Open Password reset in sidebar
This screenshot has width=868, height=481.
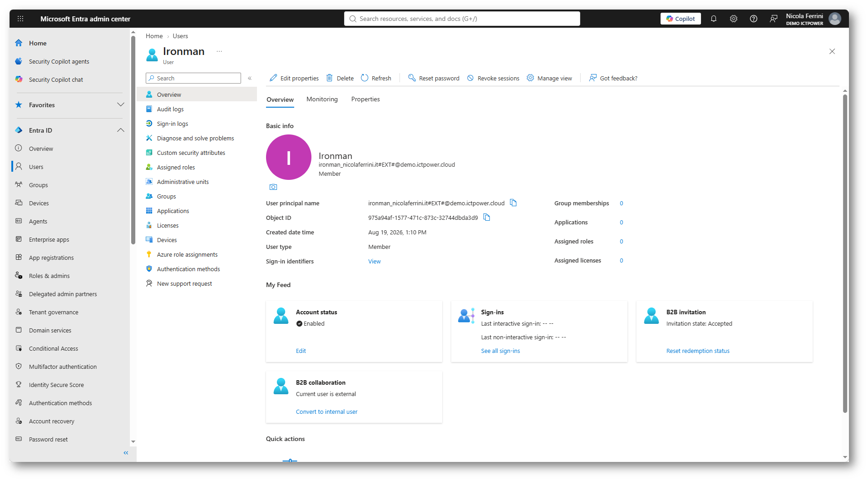point(48,439)
